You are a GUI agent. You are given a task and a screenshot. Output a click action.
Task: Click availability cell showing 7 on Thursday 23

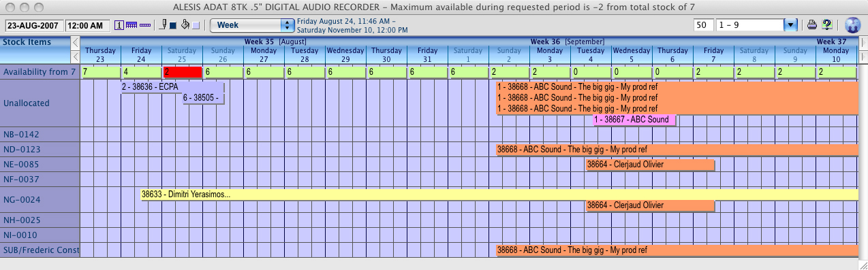click(x=101, y=72)
